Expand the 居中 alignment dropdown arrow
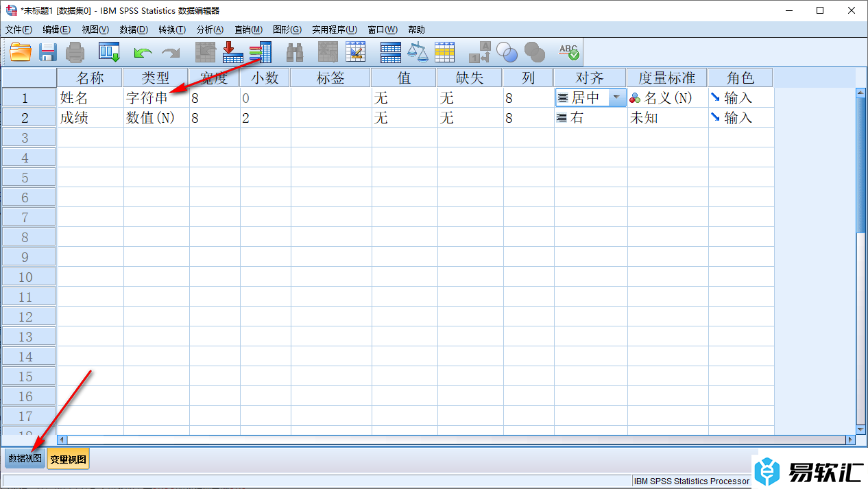This screenshot has width=868, height=489. coord(616,97)
